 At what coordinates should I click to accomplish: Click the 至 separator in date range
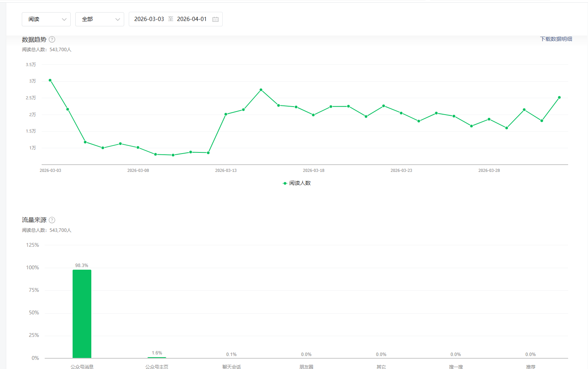(x=171, y=19)
